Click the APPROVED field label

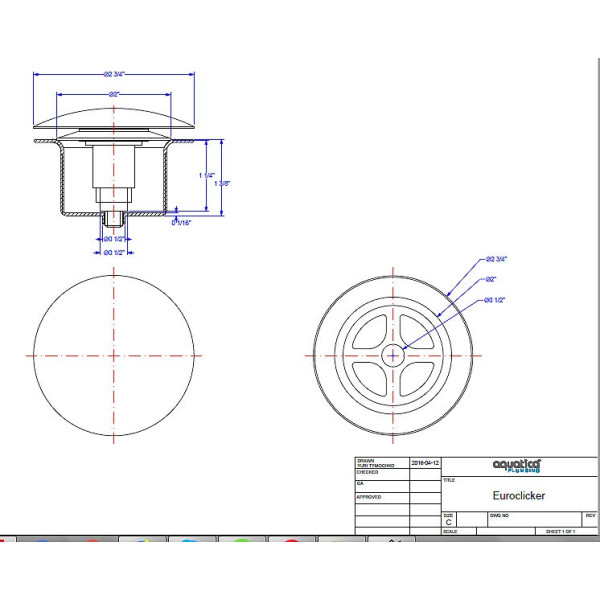[x=369, y=497]
